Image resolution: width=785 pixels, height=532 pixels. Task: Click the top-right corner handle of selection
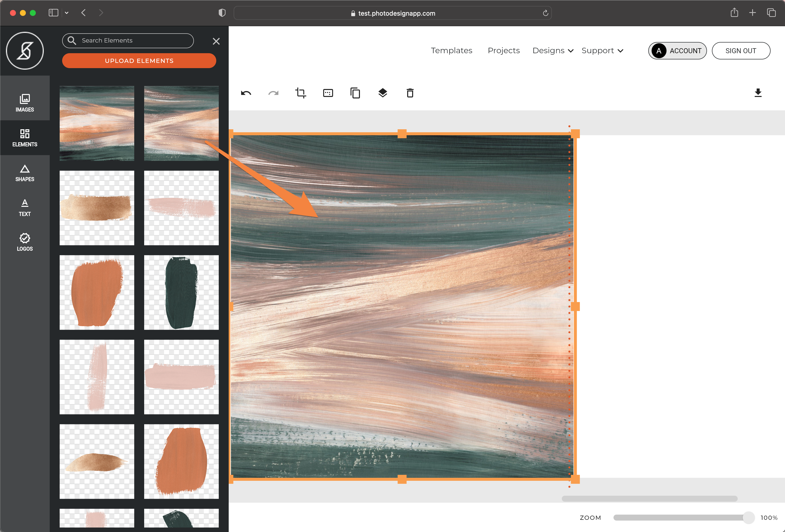coord(575,134)
